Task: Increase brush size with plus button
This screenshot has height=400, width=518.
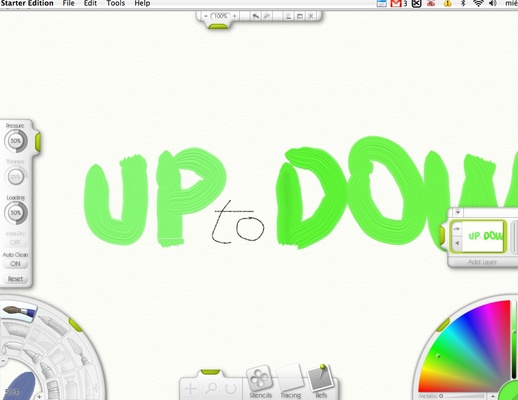Action: [39, 396]
